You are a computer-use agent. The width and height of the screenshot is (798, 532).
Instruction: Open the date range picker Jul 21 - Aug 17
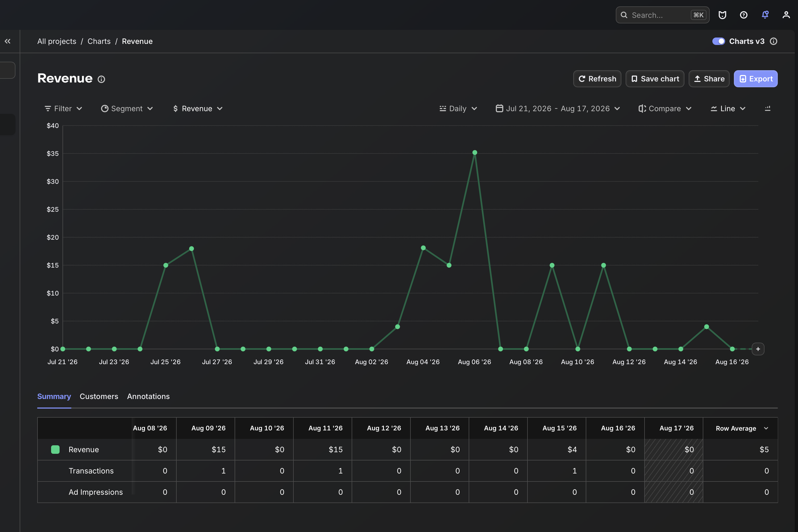558,109
